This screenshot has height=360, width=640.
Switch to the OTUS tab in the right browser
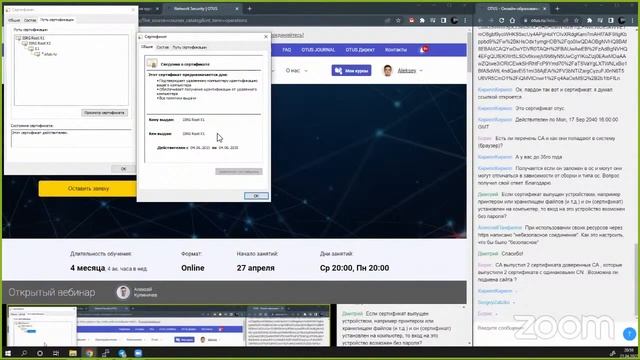[x=512, y=9]
